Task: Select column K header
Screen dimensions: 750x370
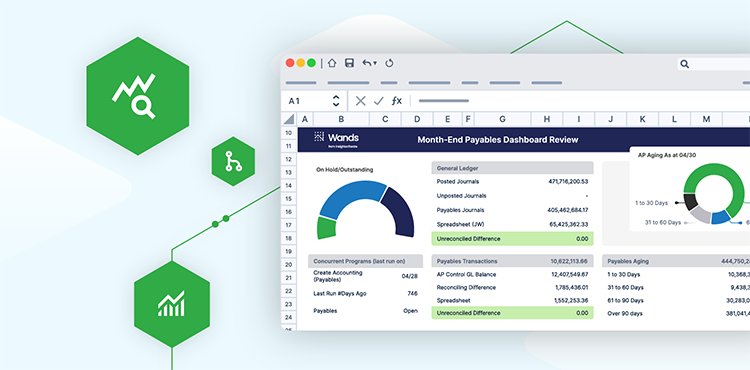Action: tap(642, 119)
